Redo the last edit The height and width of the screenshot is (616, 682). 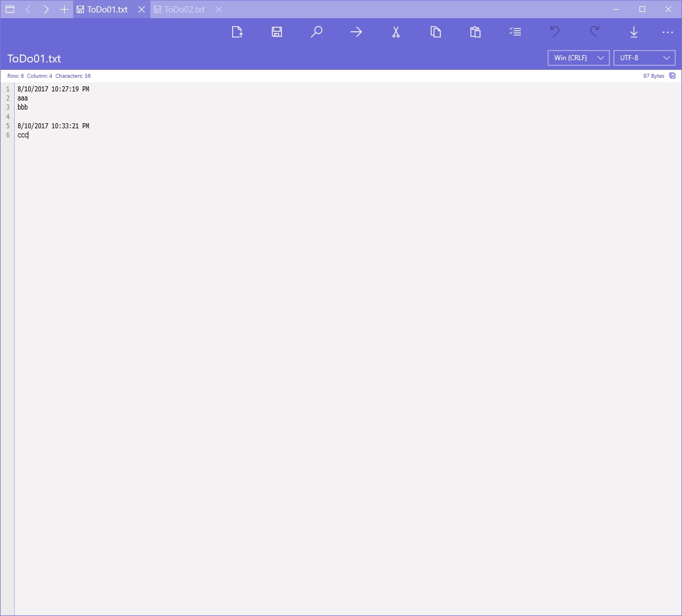[595, 32]
